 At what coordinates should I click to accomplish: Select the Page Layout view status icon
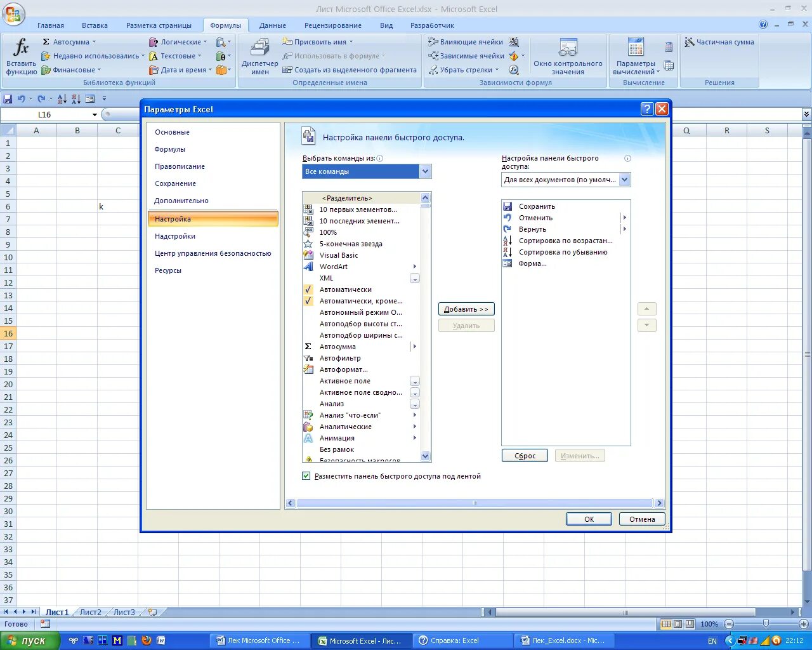click(x=678, y=624)
